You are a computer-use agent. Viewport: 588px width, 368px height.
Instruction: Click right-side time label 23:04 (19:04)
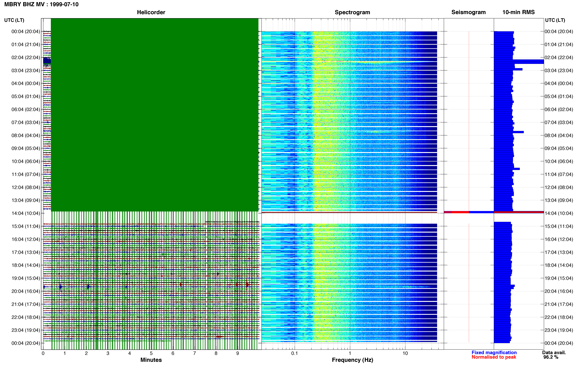point(559,330)
